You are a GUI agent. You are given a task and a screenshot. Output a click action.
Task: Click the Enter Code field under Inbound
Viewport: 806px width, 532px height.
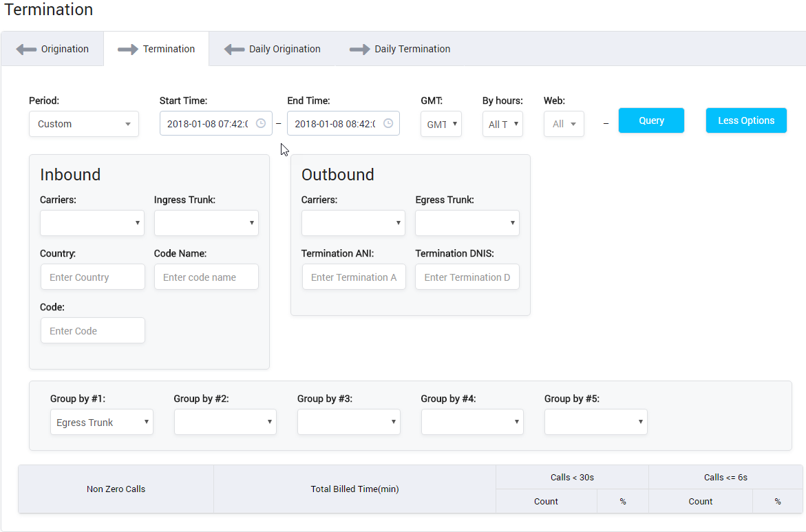click(92, 330)
